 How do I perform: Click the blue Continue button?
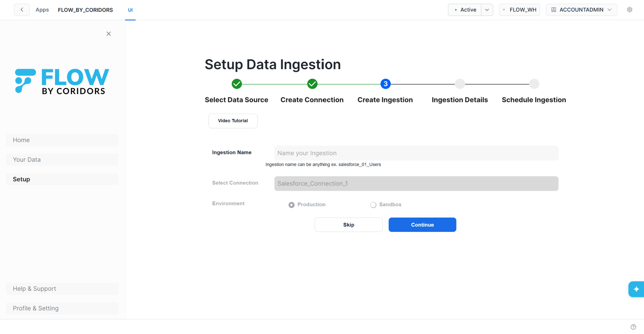[422, 225]
